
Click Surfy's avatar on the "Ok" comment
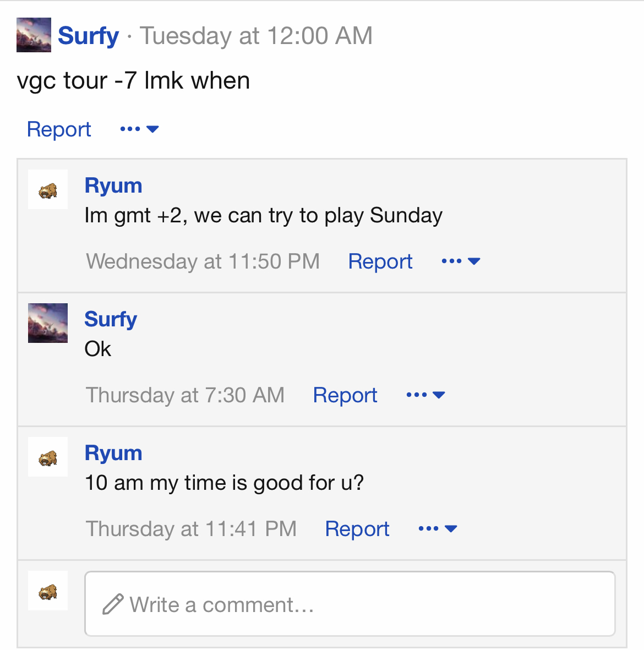(48, 323)
